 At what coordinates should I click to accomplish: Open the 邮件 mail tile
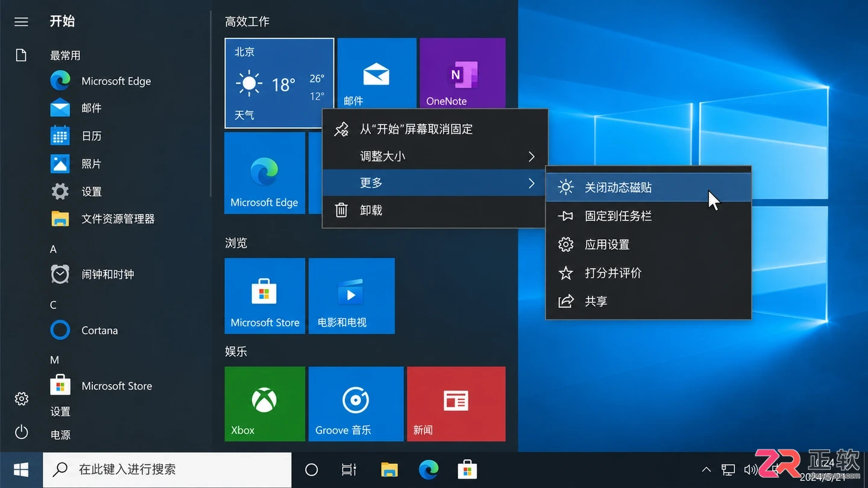tap(377, 74)
